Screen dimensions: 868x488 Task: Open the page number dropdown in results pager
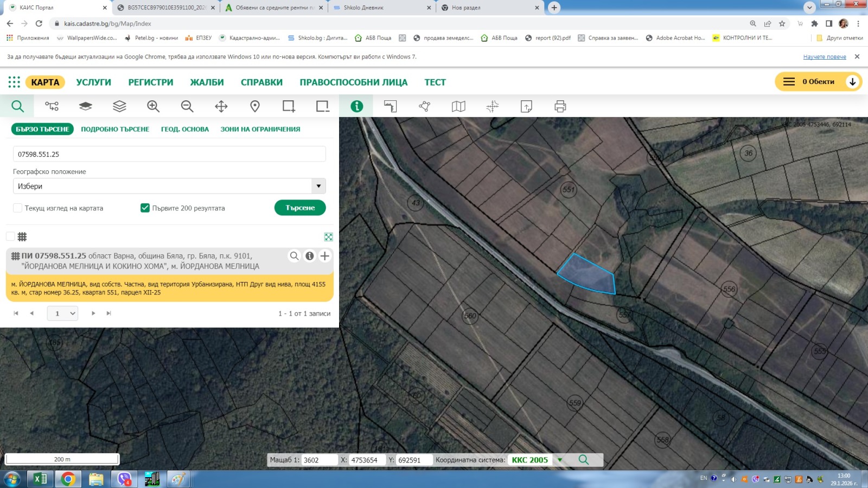point(62,313)
